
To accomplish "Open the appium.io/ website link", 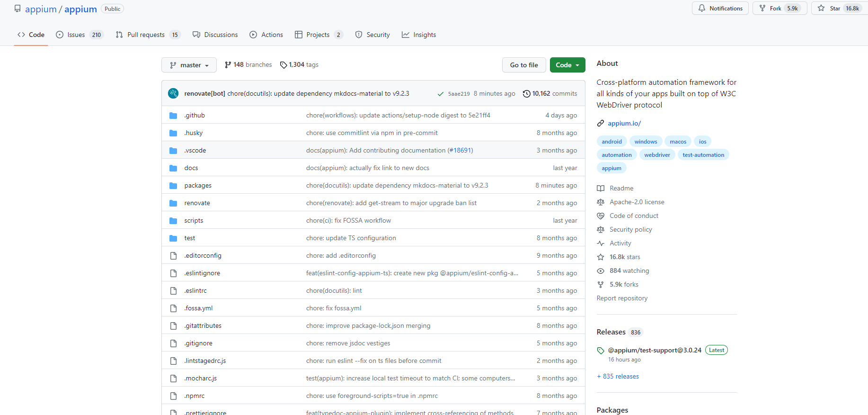I will [624, 123].
